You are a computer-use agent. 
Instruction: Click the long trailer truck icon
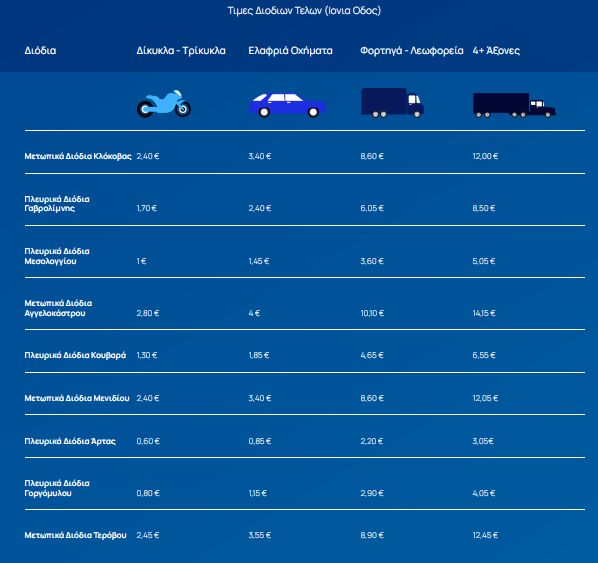pos(514,105)
